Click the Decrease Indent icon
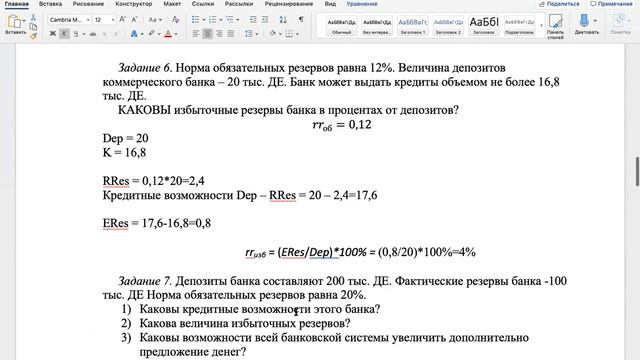The image size is (640, 360). [253, 20]
